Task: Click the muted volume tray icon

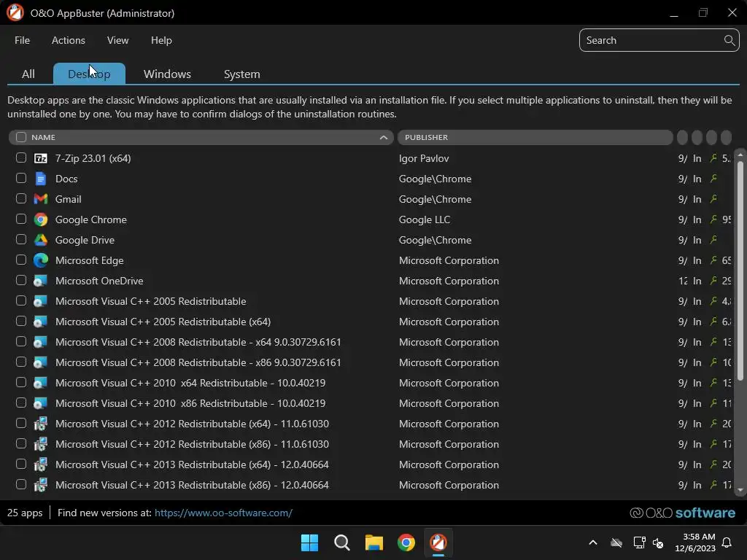Action: pyautogui.click(x=658, y=542)
